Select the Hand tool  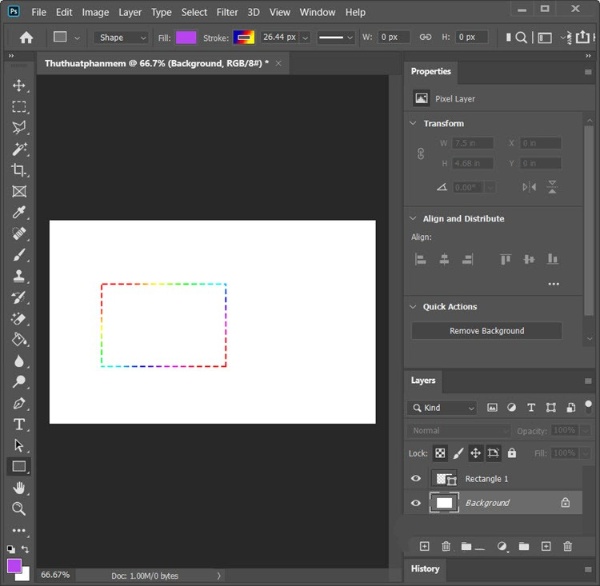point(19,487)
